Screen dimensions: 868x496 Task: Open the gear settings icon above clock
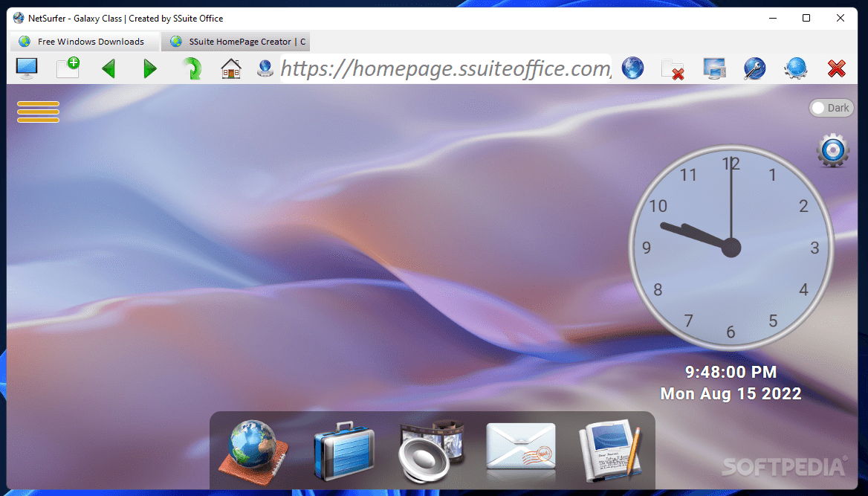point(832,150)
